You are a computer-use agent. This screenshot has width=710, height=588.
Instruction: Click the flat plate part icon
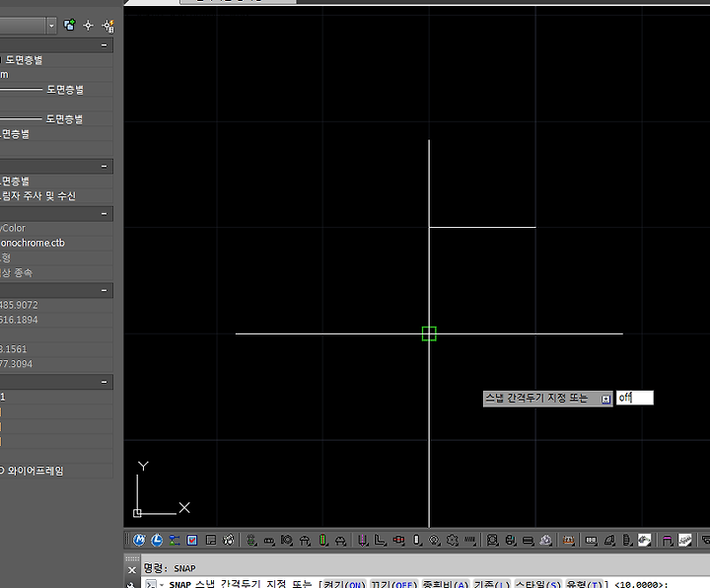pyautogui.click(x=528, y=540)
